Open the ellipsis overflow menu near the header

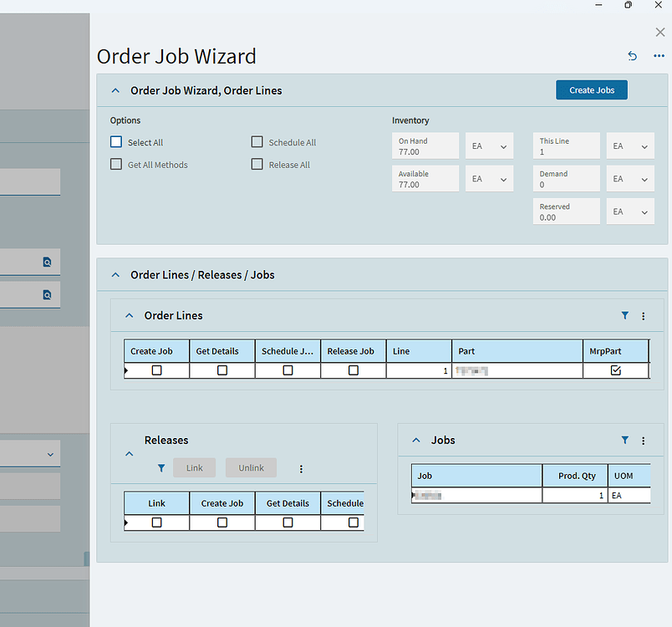pyautogui.click(x=659, y=56)
